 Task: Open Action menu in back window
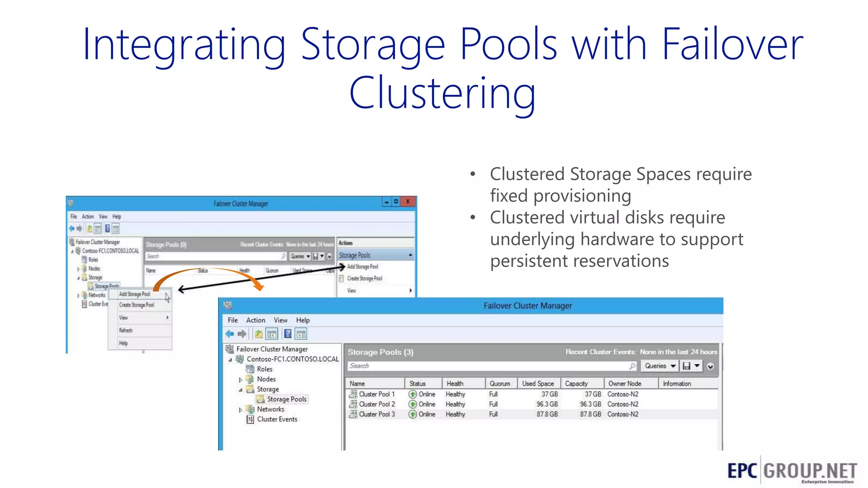click(x=88, y=216)
